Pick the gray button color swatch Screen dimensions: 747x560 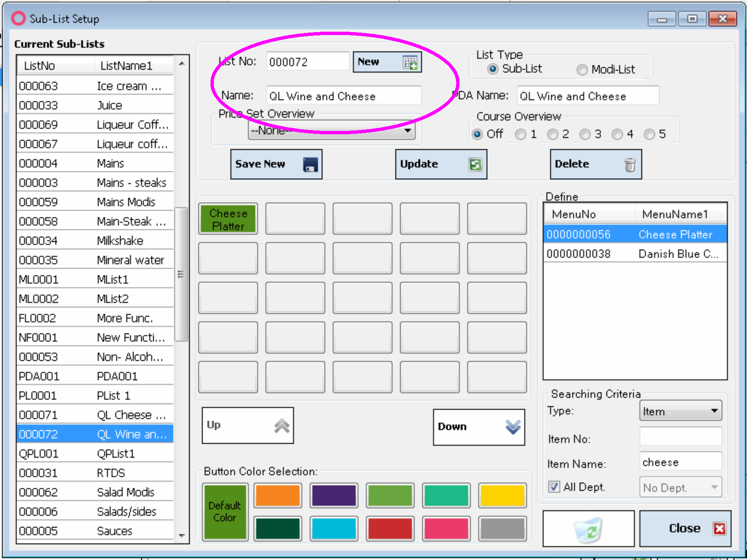pyautogui.click(x=503, y=529)
